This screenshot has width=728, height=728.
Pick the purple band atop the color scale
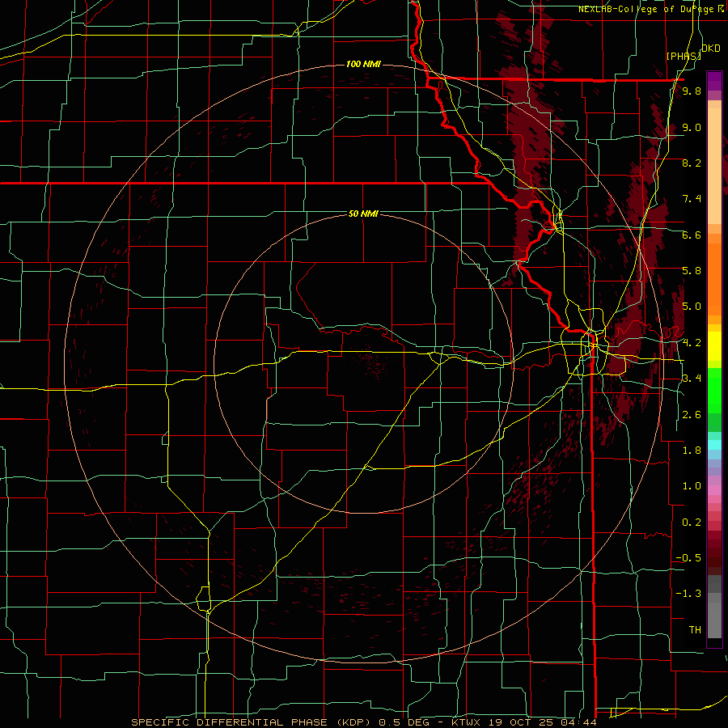click(714, 81)
